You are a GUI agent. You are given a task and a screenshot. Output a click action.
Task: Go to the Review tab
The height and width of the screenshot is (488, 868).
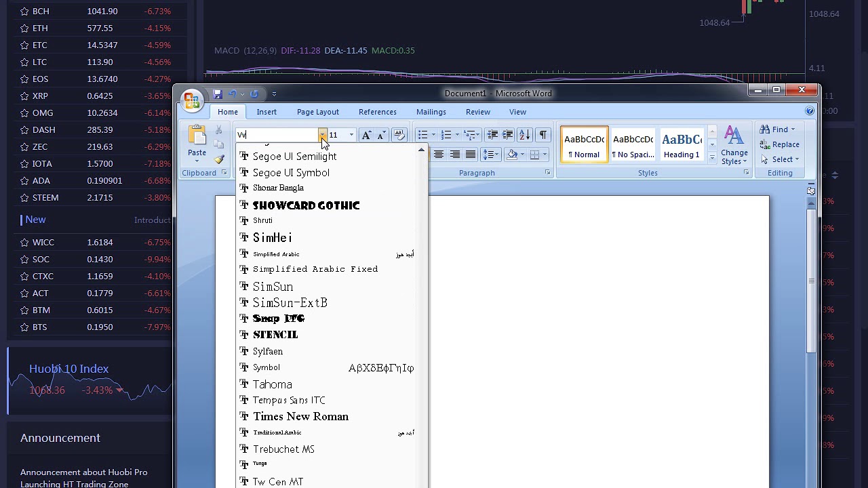478,112
